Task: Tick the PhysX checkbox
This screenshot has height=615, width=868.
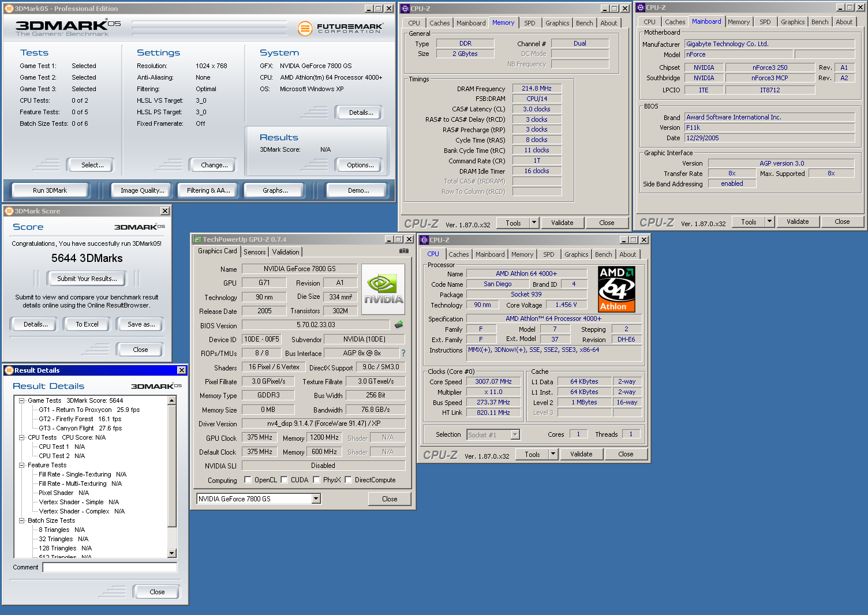Action: pyautogui.click(x=316, y=480)
